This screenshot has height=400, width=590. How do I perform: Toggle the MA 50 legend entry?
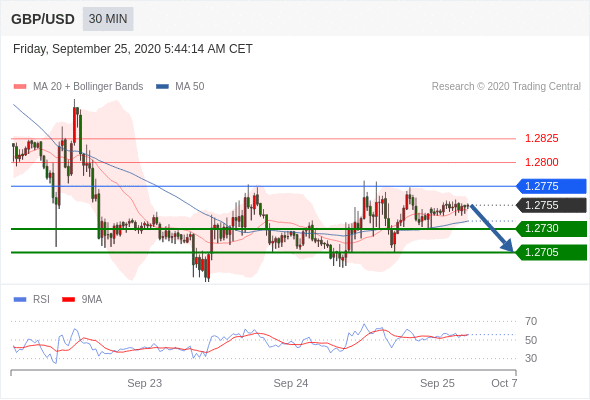coord(180,87)
